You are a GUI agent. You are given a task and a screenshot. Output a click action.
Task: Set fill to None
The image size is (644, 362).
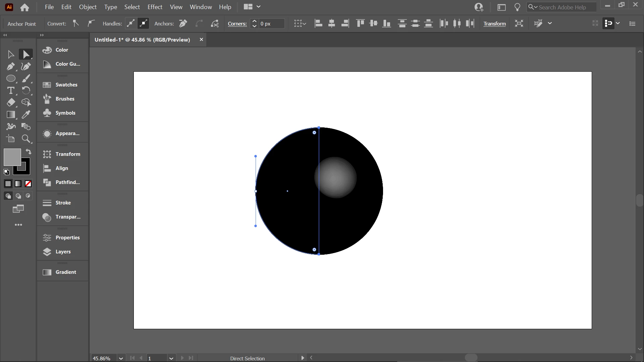point(28,184)
